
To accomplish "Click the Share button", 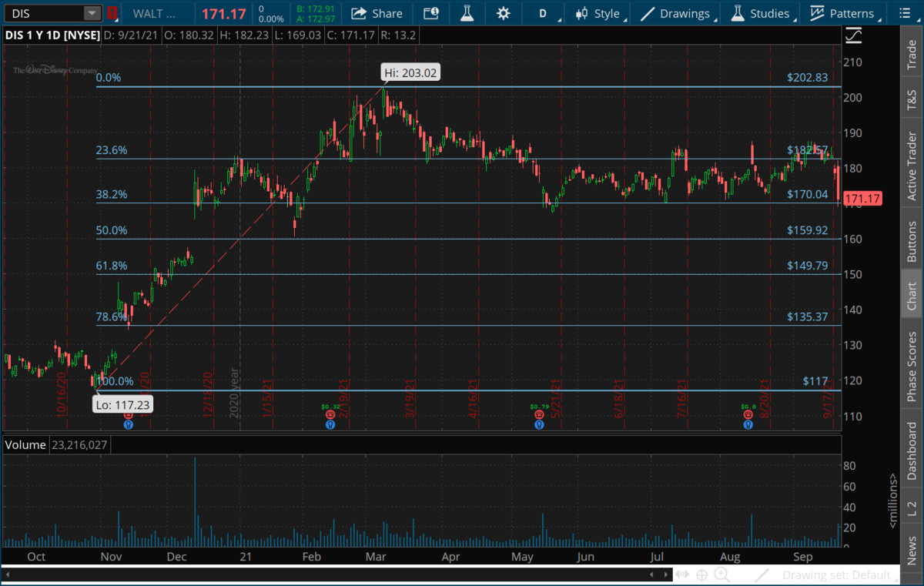I will (x=377, y=13).
